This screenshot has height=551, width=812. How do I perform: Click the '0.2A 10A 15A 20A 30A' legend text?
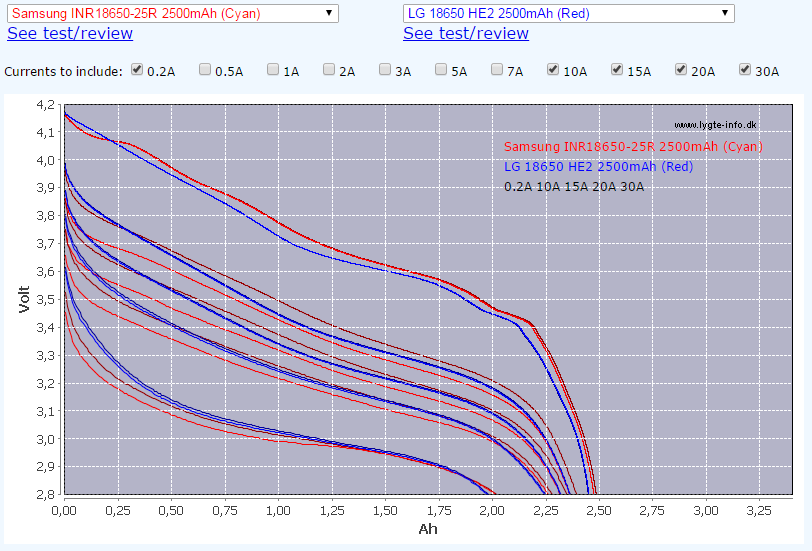click(574, 186)
